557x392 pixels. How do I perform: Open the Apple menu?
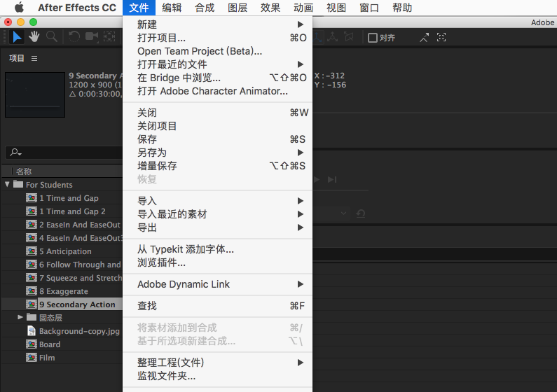point(19,8)
